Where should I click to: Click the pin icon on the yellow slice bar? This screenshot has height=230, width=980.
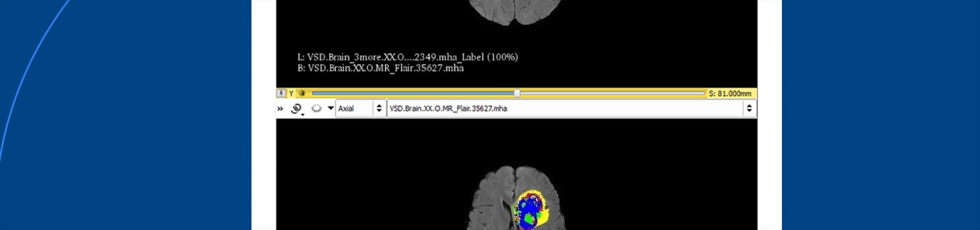pos(281,94)
